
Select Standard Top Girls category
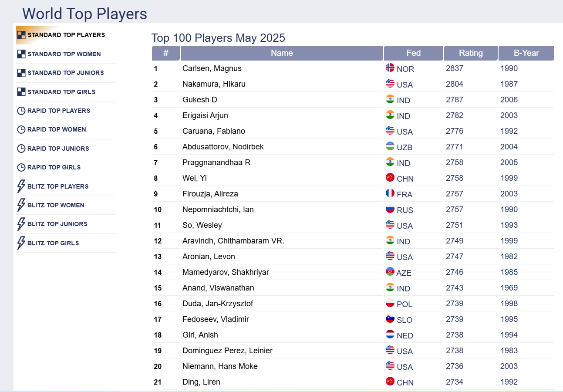(x=59, y=92)
